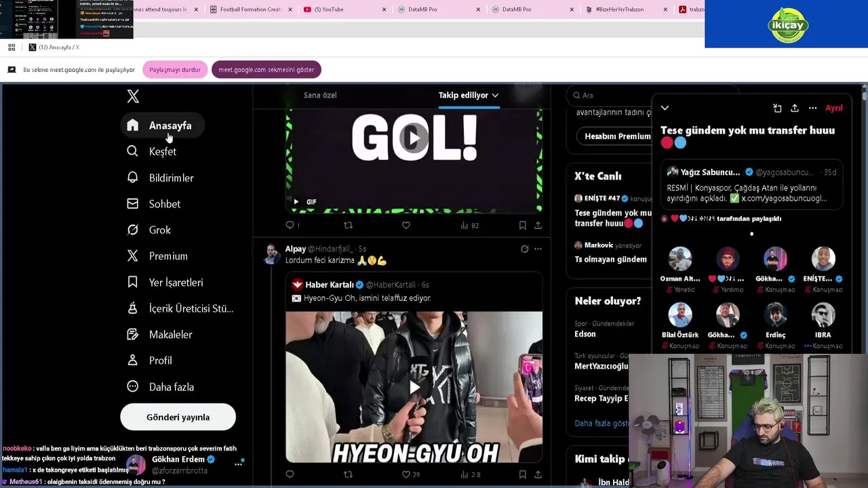Click Paylaşmayı durdur button
Viewport: 868px width, 488px height.
point(175,70)
